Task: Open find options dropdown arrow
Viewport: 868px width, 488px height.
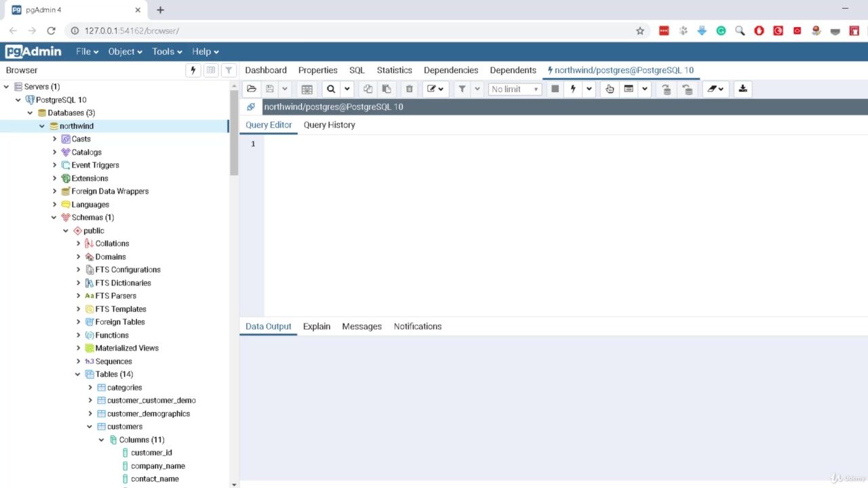Action: pos(347,89)
